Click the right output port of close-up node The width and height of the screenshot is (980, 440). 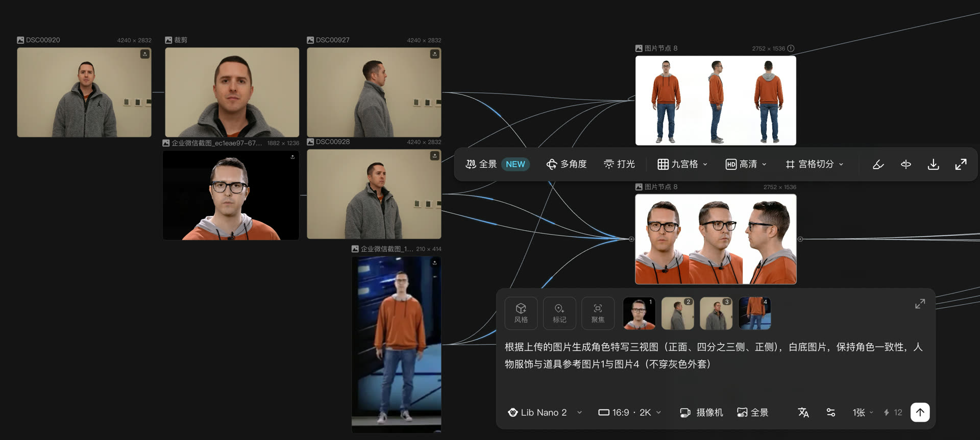(800, 239)
